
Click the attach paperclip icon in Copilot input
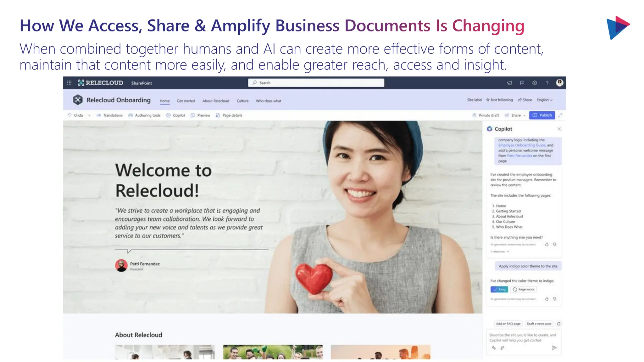click(x=502, y=348)
